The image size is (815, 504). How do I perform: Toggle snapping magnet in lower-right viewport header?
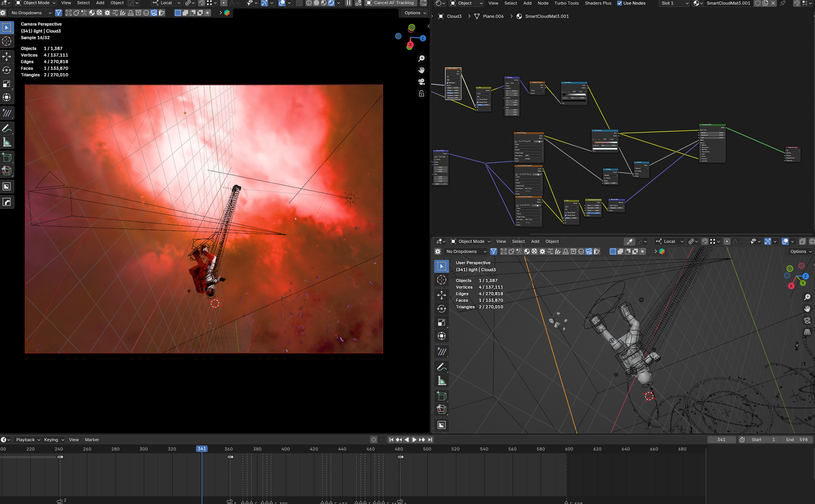pyautogui.click(x=705, y=241)
